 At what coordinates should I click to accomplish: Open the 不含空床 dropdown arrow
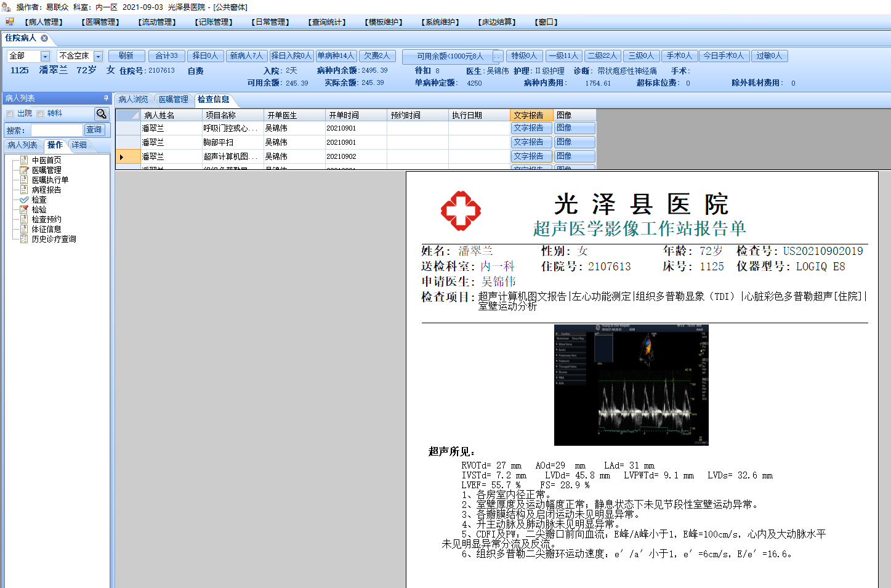(98, 56)
